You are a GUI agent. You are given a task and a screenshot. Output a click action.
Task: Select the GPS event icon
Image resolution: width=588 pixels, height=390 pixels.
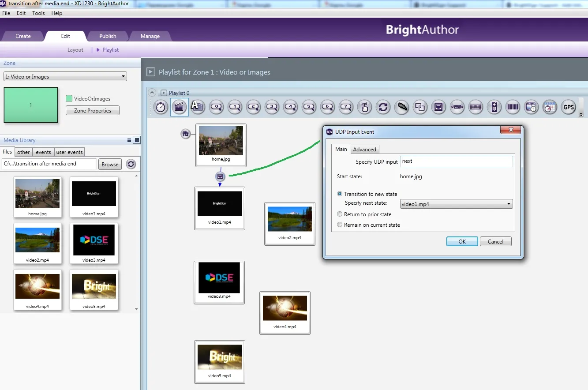coord(569,107)
